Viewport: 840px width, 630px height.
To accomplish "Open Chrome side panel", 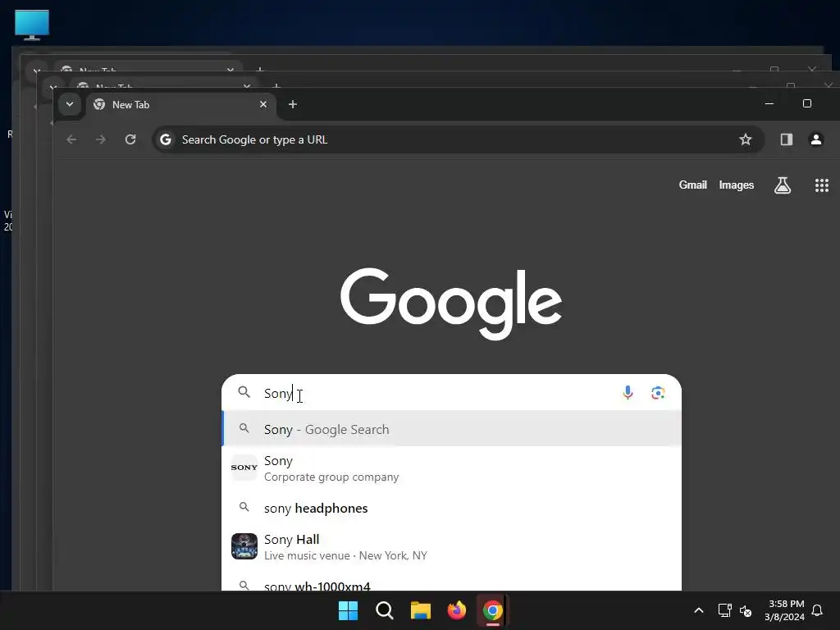I will [787, 139].
